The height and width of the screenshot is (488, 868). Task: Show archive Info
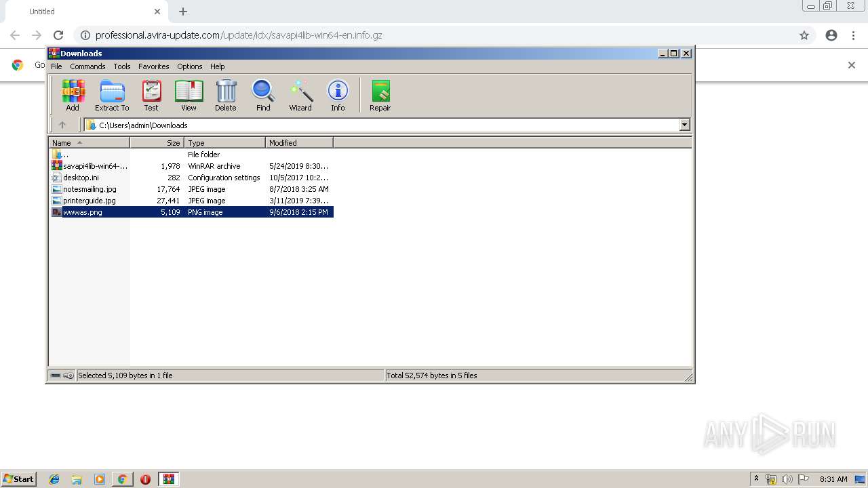point(338,95)
